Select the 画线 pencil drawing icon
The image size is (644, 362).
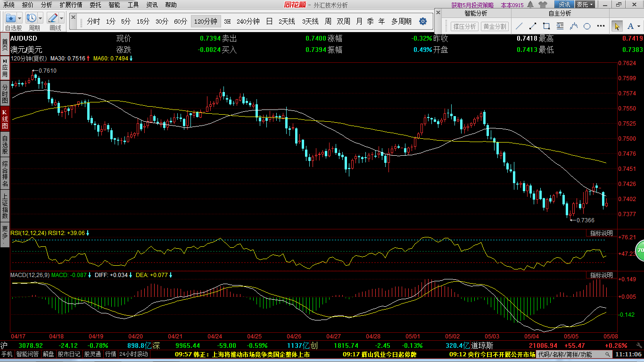[53, 18]
